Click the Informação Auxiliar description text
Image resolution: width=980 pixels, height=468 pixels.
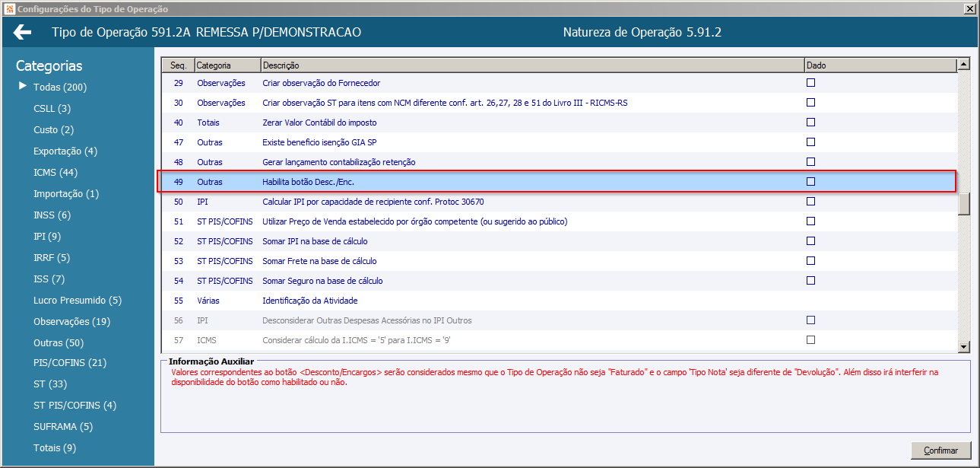(x=555, y=377)
